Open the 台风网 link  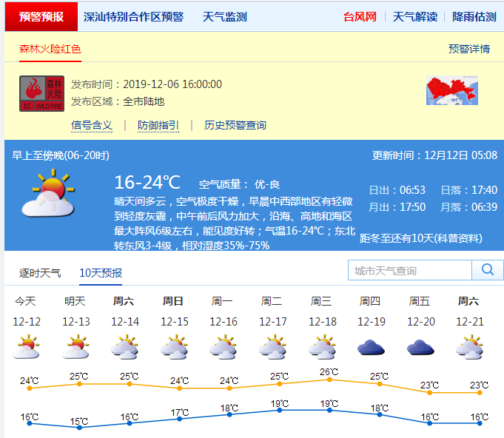360,16
